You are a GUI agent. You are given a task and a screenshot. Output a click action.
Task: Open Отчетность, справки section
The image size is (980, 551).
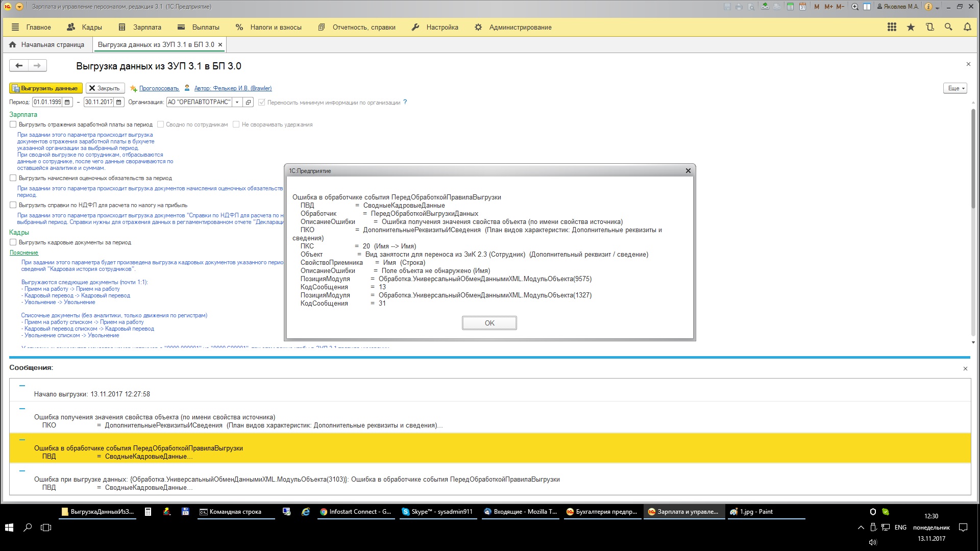(x=357, y=27)
